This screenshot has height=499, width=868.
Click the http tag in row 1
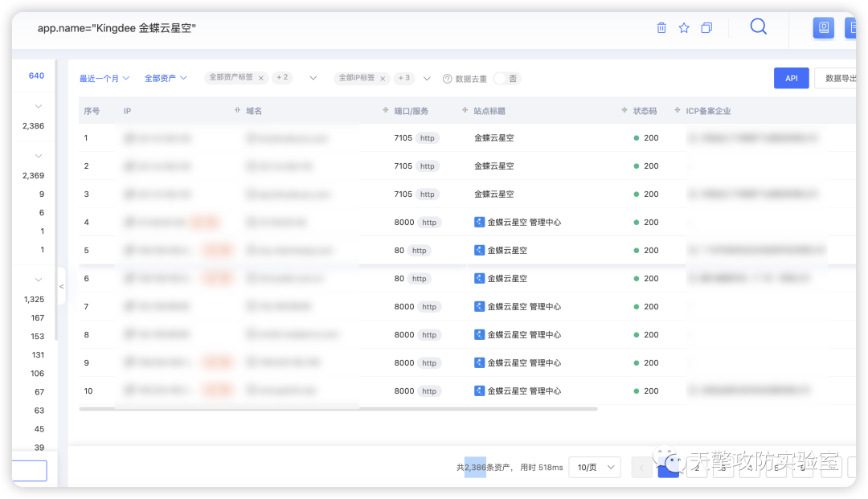coord(428,138)
